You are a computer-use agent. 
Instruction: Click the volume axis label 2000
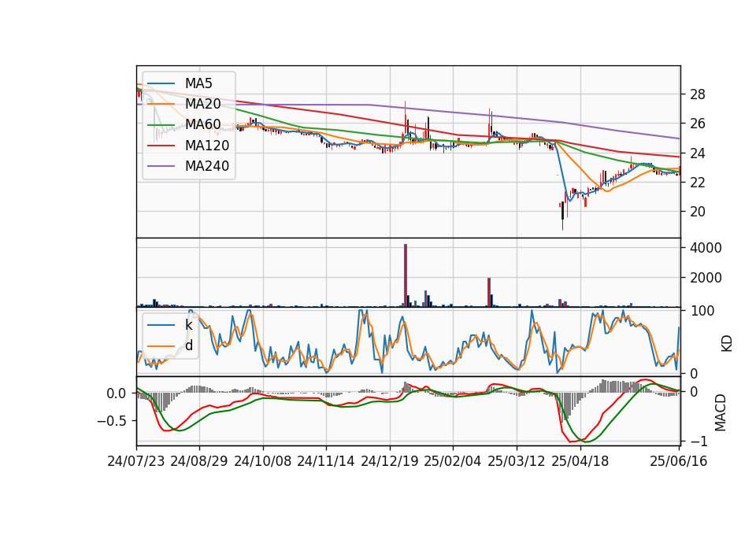pyautogui.click(x=706, y=278)
